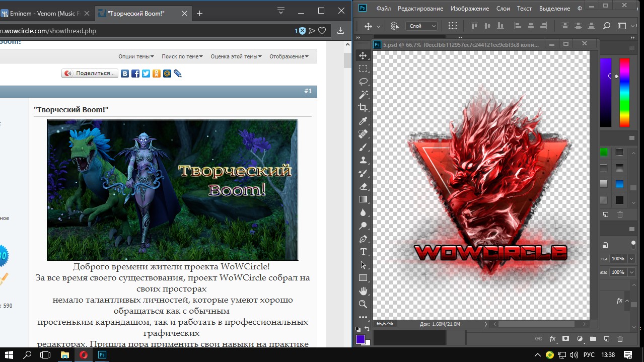Switch to the Eminem Venom browser tab
Viewport: 644px width, 362px height.
tap(43, 13)
